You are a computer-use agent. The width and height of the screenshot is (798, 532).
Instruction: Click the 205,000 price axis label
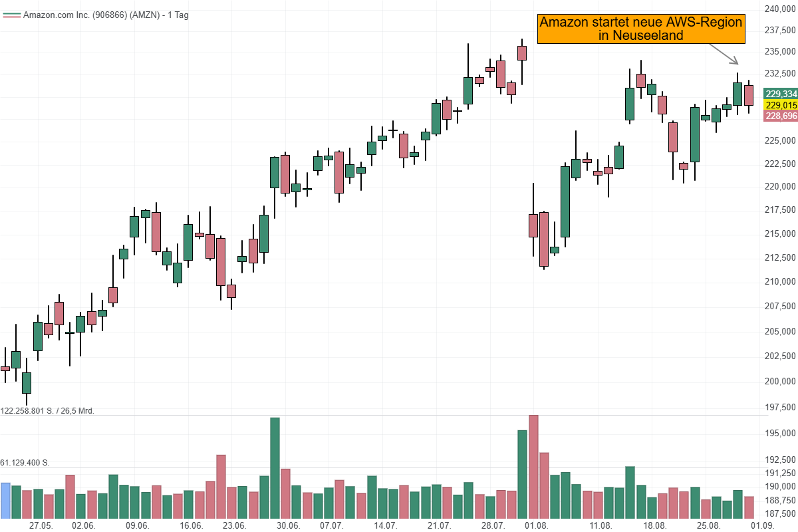[781, 331]
